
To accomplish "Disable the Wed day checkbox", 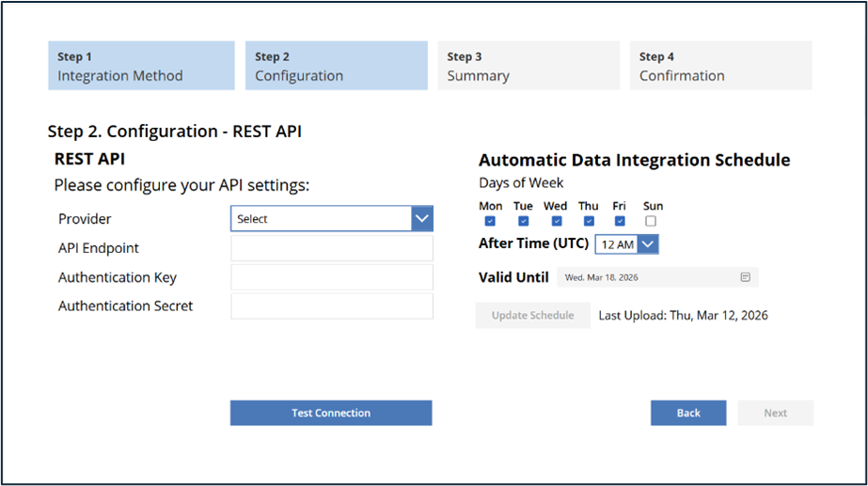I will point(556,222).
